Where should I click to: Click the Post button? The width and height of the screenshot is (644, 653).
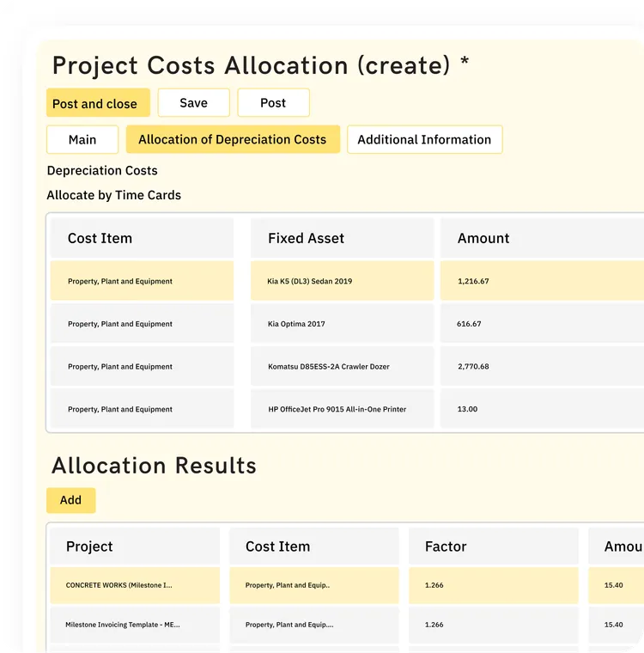coord(273,103)
